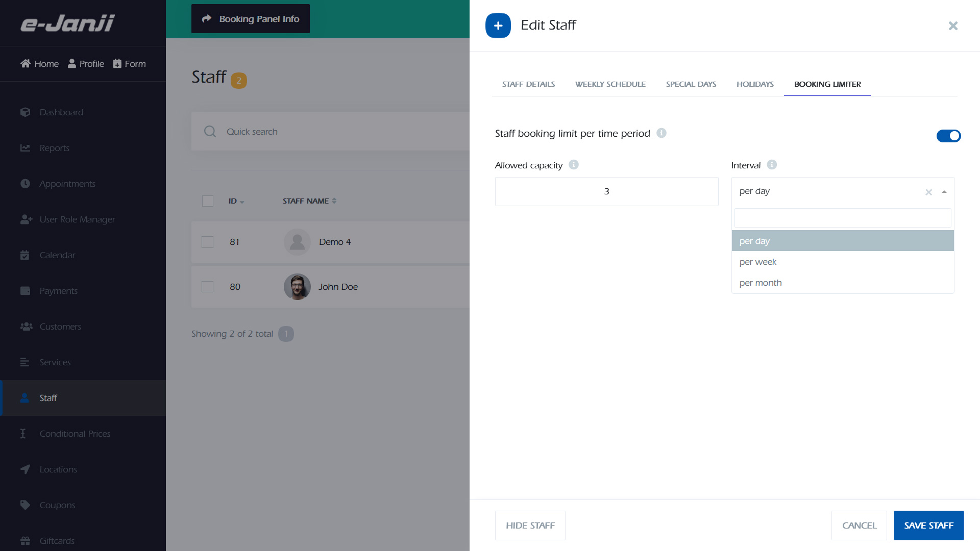Image resolution: width=980 pixels, height=551 pixels.
Task: Click the Save Staff button
Action: point(928,525)
